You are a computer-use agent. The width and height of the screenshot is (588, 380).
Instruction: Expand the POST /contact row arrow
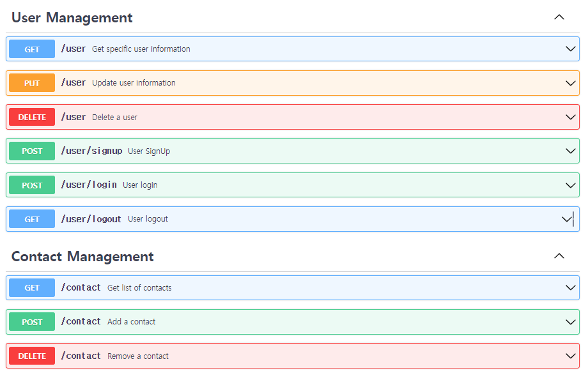click(570, 322)
